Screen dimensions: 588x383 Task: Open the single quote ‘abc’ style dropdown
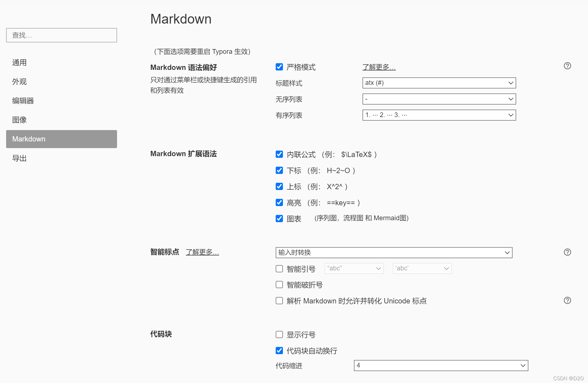422,268
